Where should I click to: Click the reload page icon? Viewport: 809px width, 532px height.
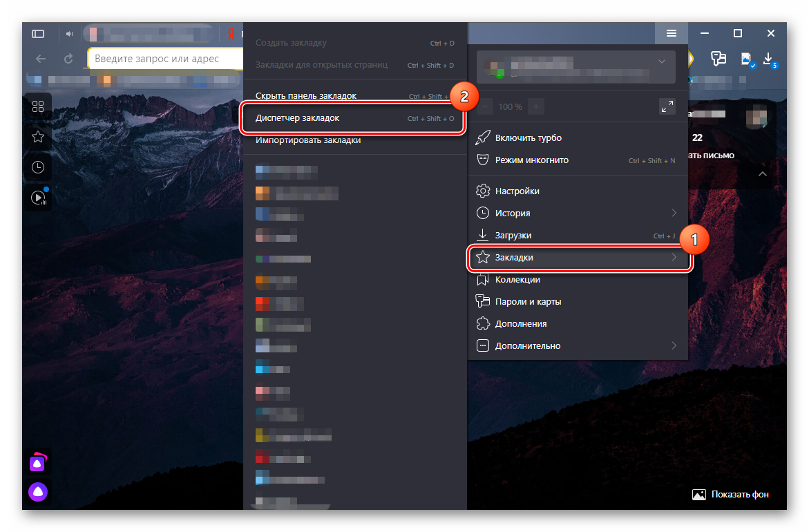[68, 59]
